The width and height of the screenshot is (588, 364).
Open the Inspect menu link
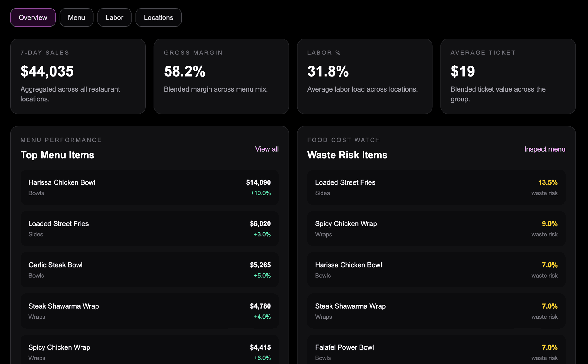coord(545,149)
